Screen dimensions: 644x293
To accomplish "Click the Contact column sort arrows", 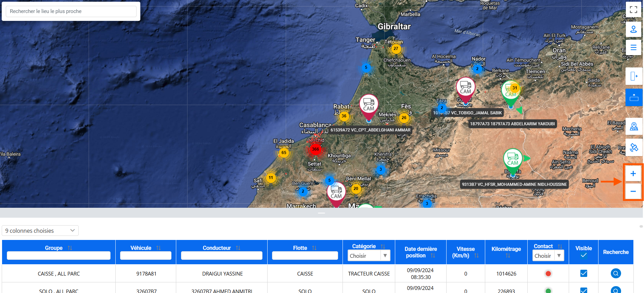I will (x=560, y=246).
